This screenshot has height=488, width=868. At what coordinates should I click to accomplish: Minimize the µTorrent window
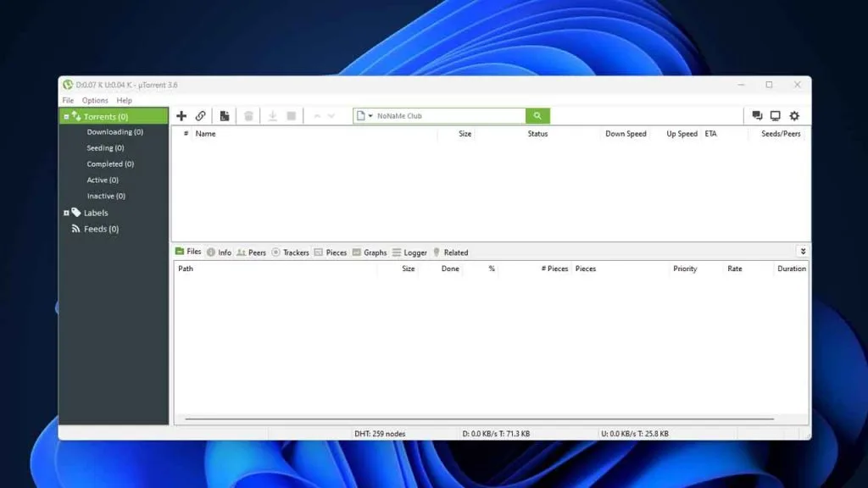click(x=741, y=85)
